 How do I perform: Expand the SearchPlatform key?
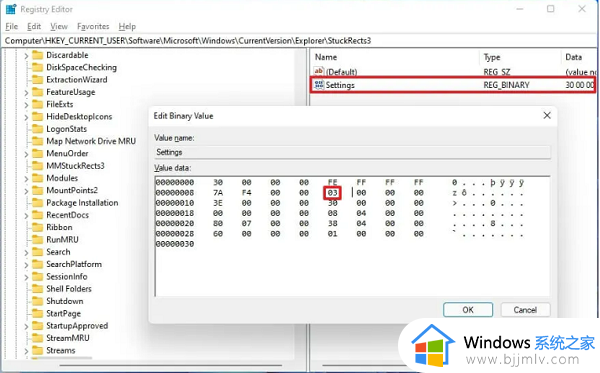click(26, 265)
